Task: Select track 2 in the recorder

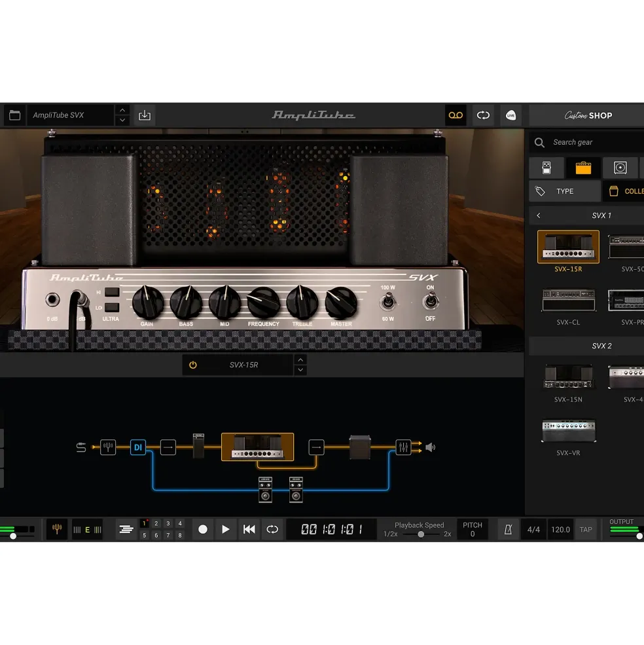Action: click(156, 524)
